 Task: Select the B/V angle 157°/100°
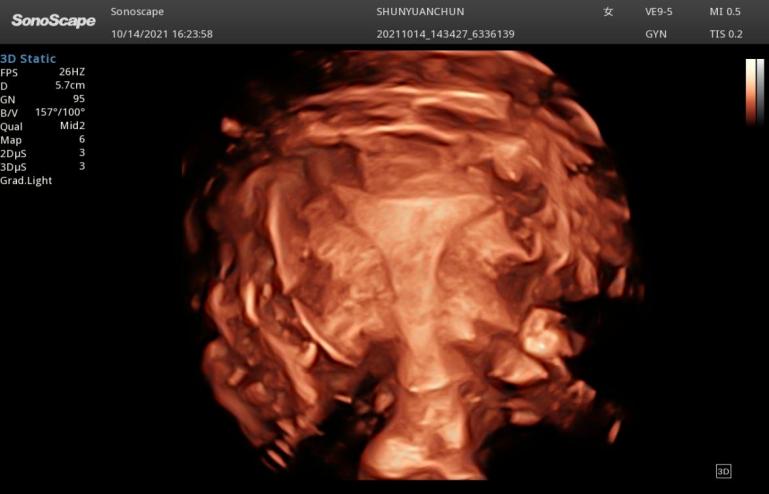(60, 112)
